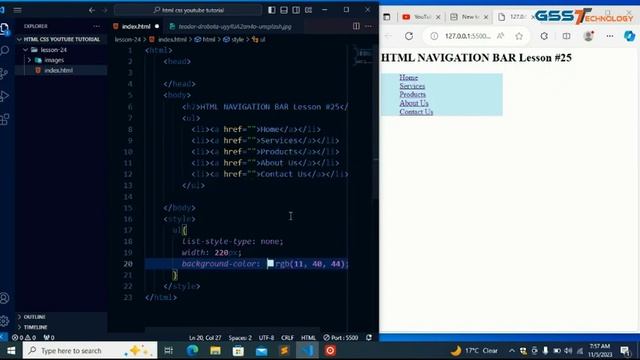
Task: Open the Extensions view
Action: tap(5, 119)
